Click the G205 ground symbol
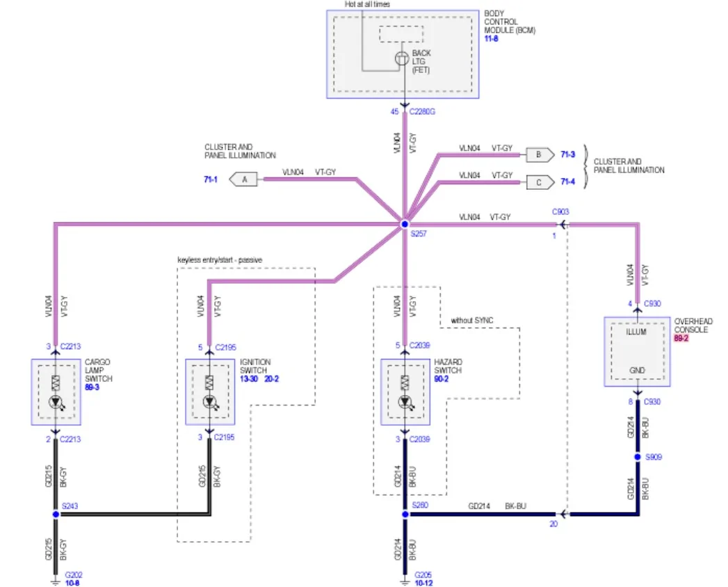Image resolution: width=728 pixels, height=587 pixels. tap(405, 582)
